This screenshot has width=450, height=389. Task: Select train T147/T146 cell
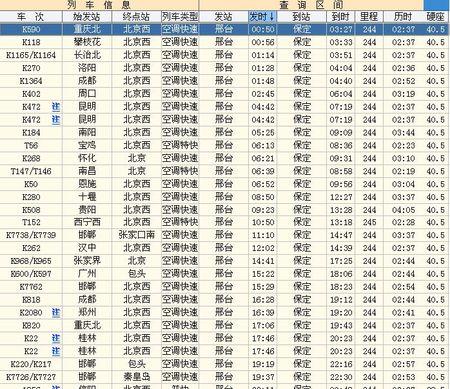pos(31,171)
